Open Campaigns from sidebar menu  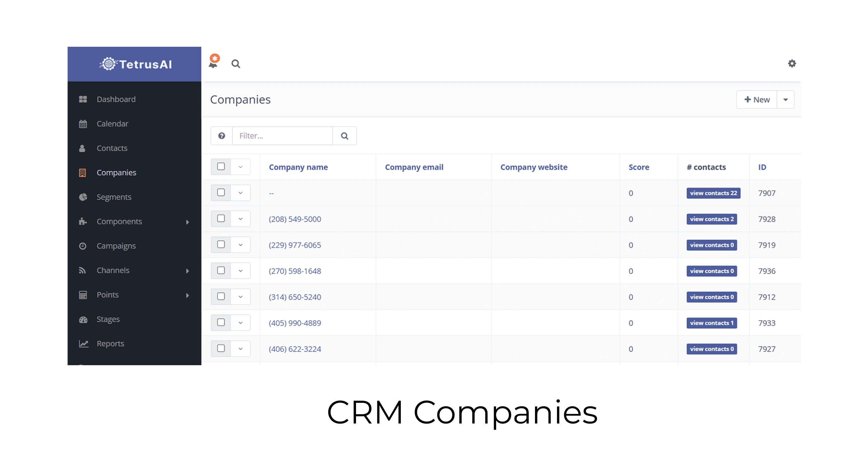[116, 246]
